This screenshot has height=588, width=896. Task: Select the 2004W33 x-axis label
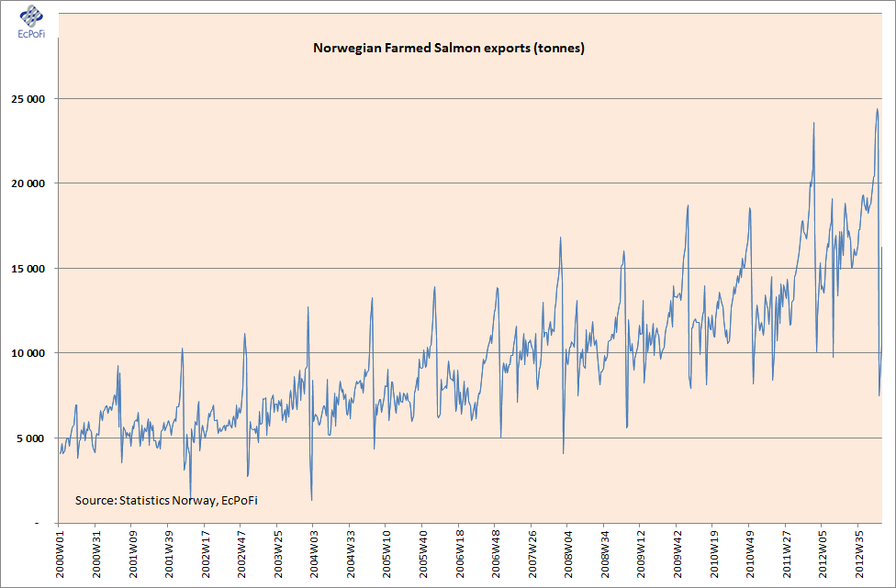pyautogui.click(x=350, y=556)
